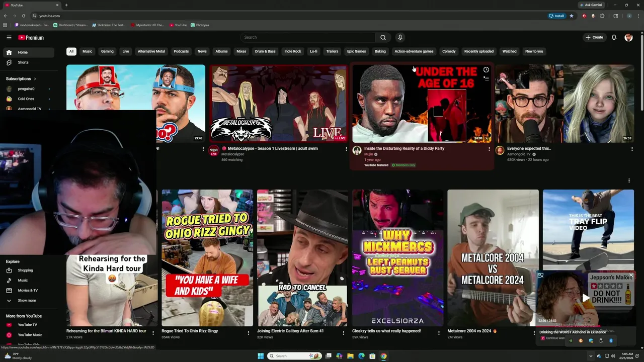Screen dimensions: 644x362
Task: Play the miniplayer video
Action: tap(586, 298)
